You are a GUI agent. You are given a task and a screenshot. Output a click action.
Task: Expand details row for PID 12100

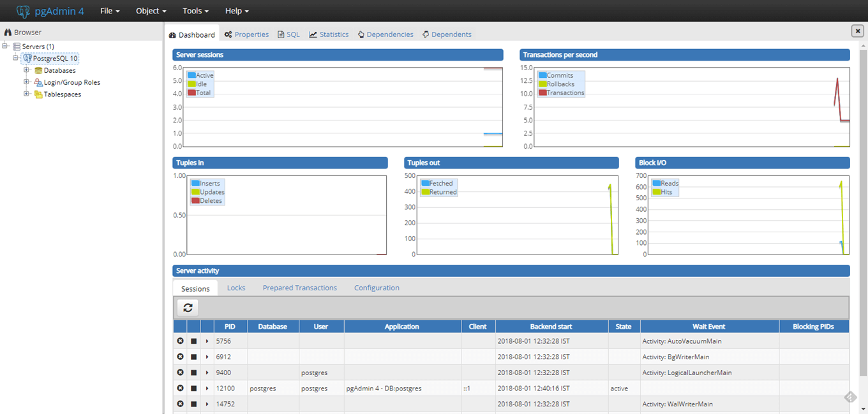point(207,388)
